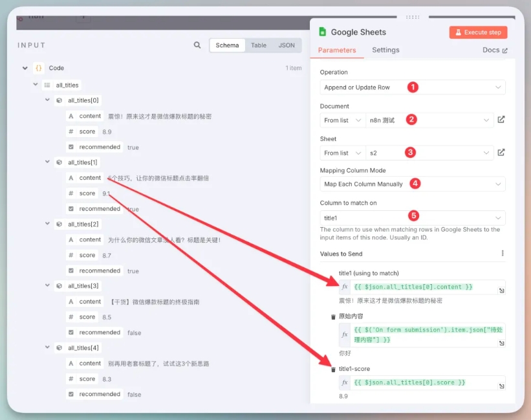This screenshot has height=420, width=531.
Task: Open the three-dot menu for Values to Send
Action: click(x=503, y=253)
